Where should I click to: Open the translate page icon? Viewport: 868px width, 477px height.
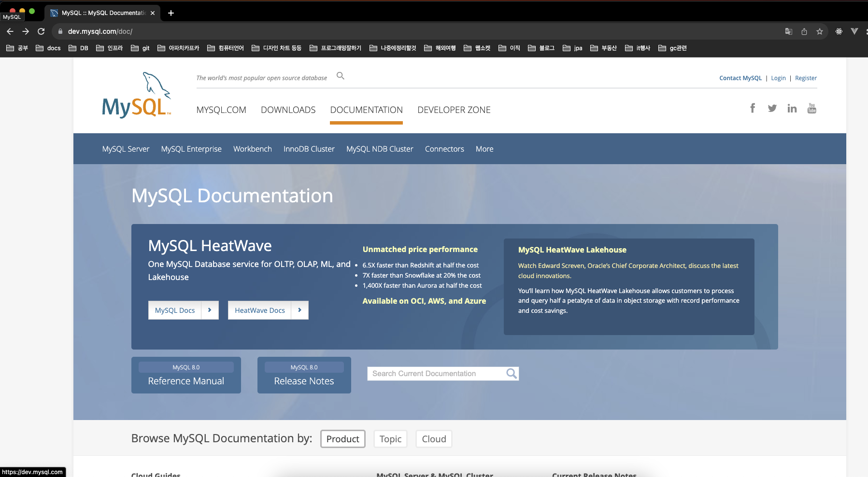click(x=789, y=31)
